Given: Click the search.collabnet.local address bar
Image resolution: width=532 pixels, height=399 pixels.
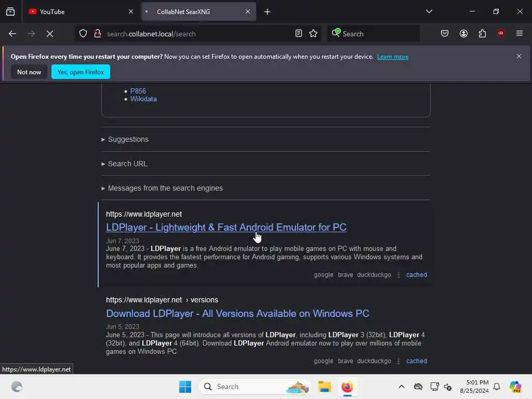Looking at the screenshot, I should click(x=198, y=34).
